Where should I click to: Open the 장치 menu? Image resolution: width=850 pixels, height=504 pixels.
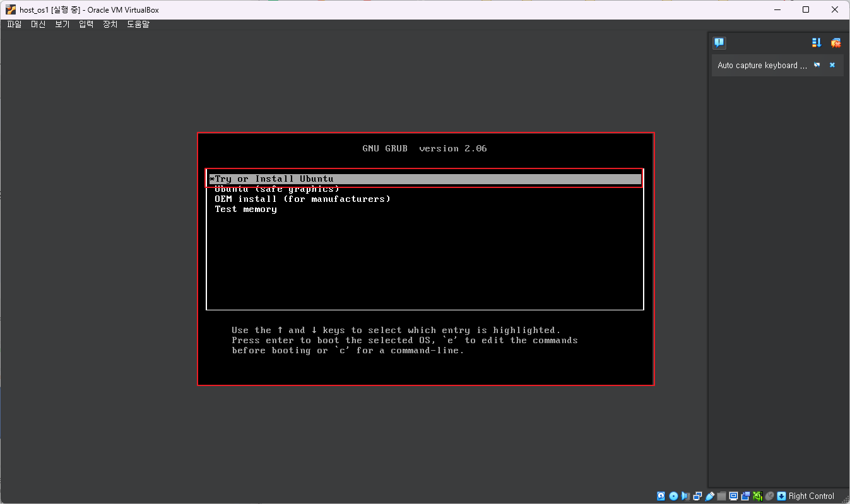110,24
